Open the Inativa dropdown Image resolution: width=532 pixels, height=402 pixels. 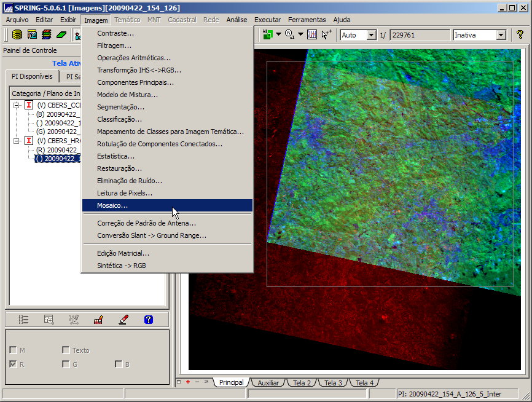click(501, 35)
